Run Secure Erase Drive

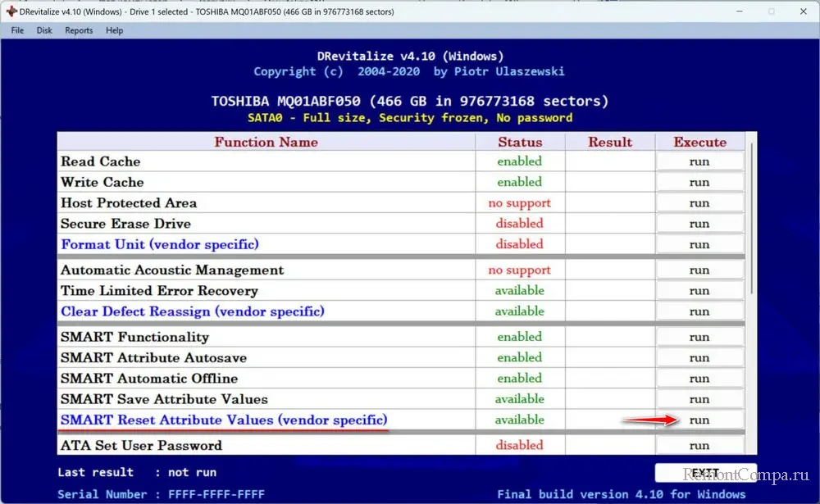699,224
